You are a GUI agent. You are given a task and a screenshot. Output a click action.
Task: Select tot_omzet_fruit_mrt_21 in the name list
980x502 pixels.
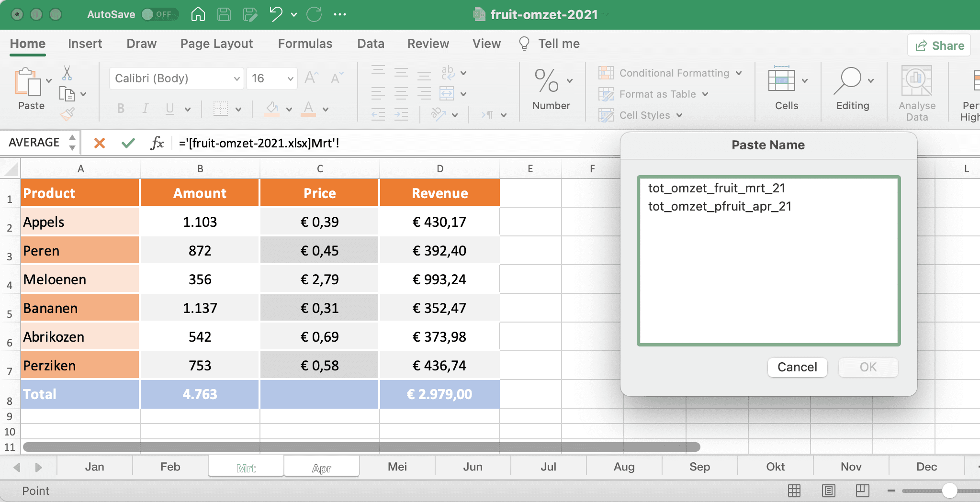click(x=716, y=188)
